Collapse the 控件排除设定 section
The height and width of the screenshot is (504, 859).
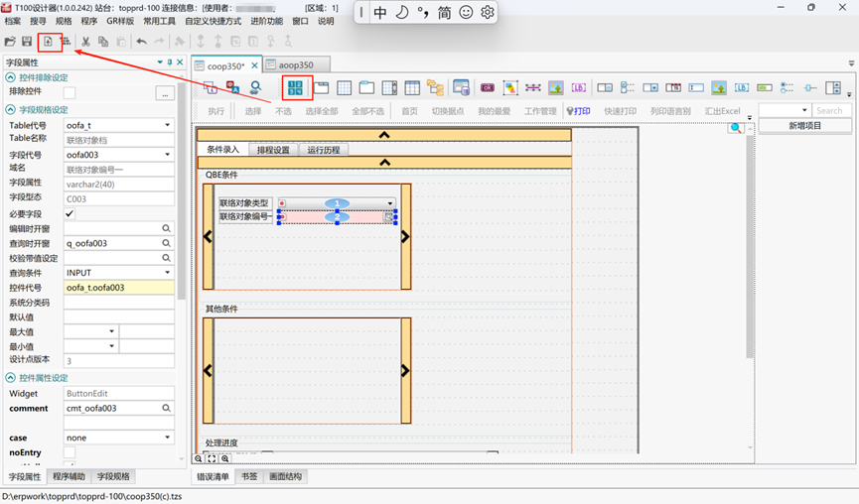10,77
